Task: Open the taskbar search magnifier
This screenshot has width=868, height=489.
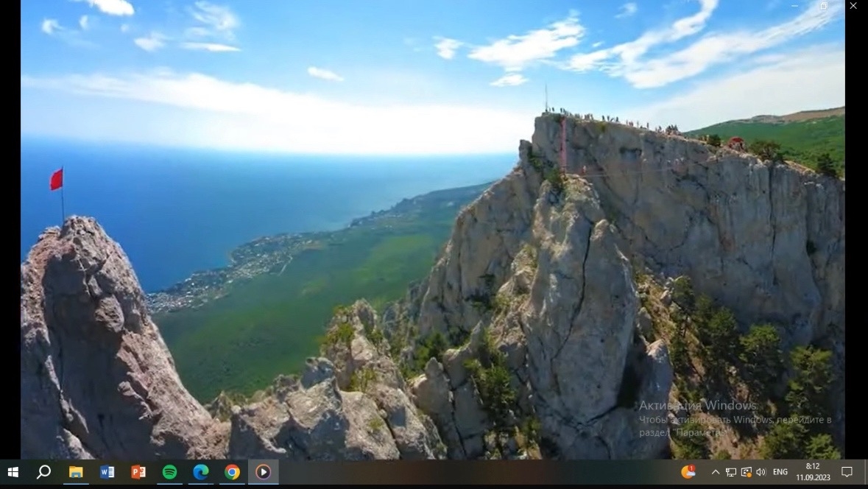Action: pyautogui.click(x=43, y=472)
